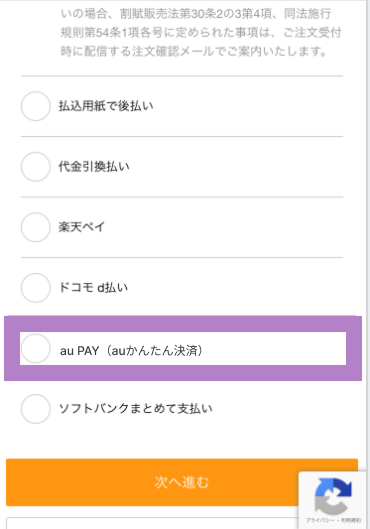Open the 利用規約 link in reCAPTCHA badge
This screenshot has width=370, height=529.
pos(353,520)
